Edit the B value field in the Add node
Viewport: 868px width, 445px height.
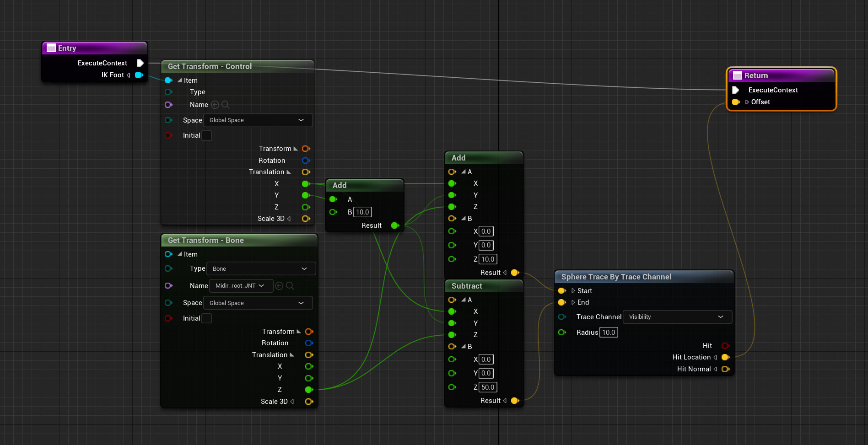tap(362, 212)
